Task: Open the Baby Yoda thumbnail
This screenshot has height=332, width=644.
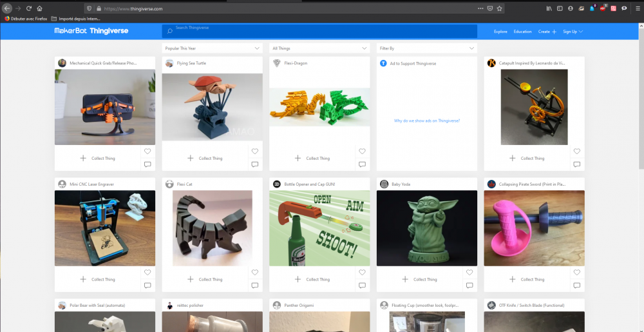Action: point(427,228)
